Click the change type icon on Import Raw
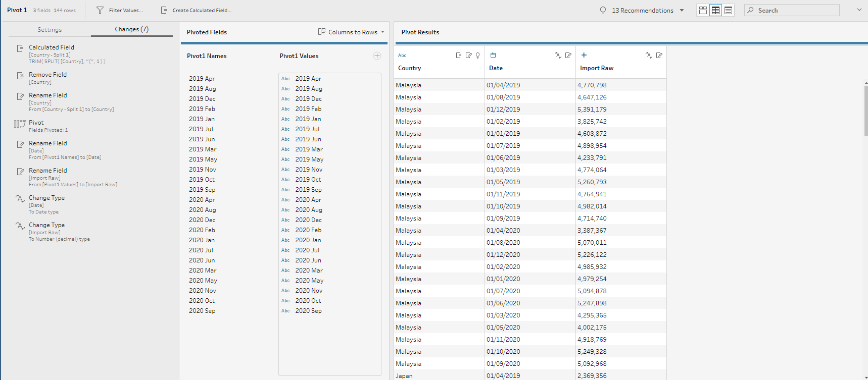The height and width of the screenshot is (380, 868). click(x=649, y=56)
